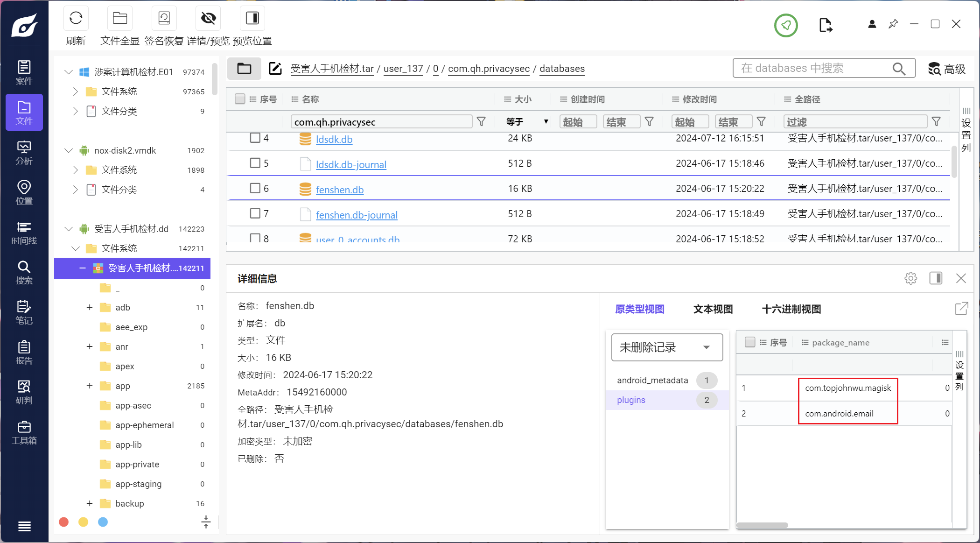Open the 案件 sidebar section
This screenshot has width=980, height=543.
[24, 72]
